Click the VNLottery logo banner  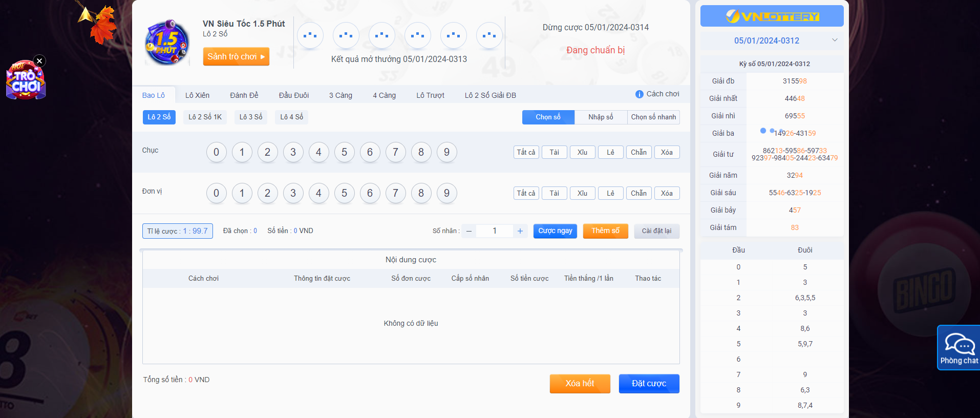(x=772, y=16)
